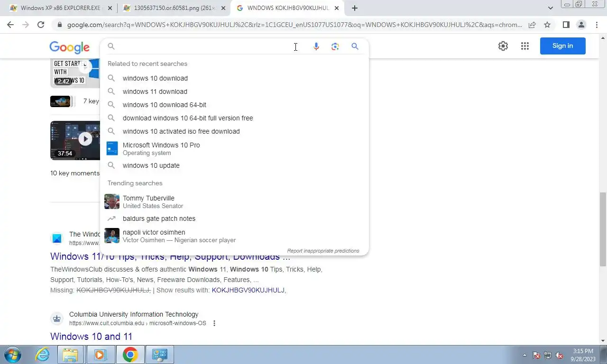Click the address bar URL

click(x=294, y=25)
